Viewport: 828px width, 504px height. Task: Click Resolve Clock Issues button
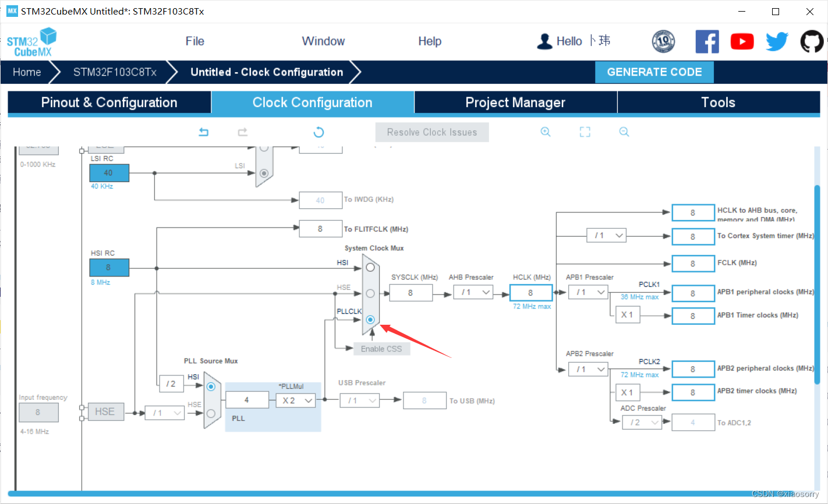click(432, 132)
